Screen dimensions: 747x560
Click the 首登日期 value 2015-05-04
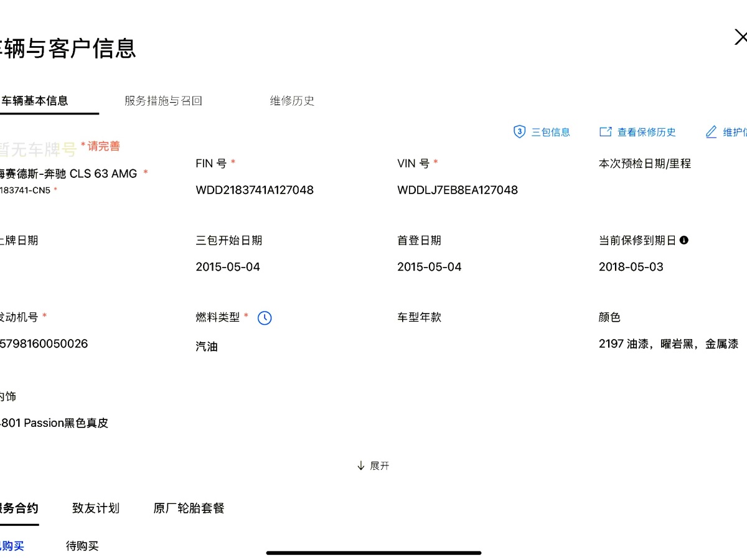pos(430,267)
